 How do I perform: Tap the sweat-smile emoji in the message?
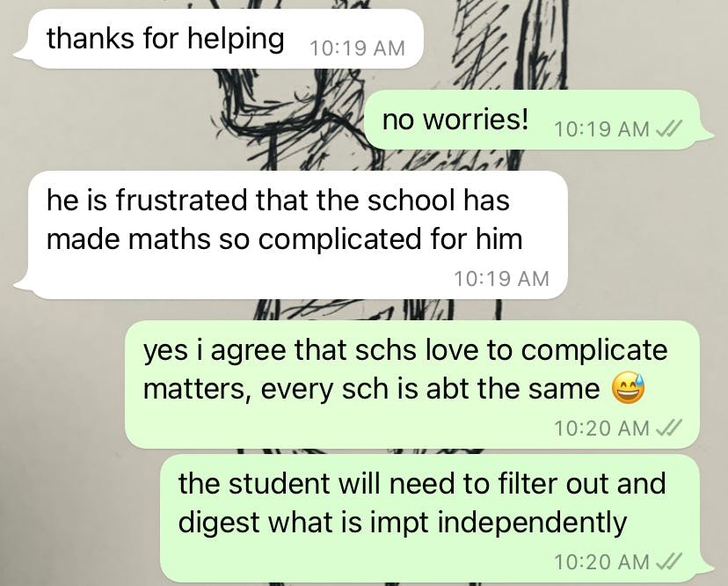click(628, 388)
